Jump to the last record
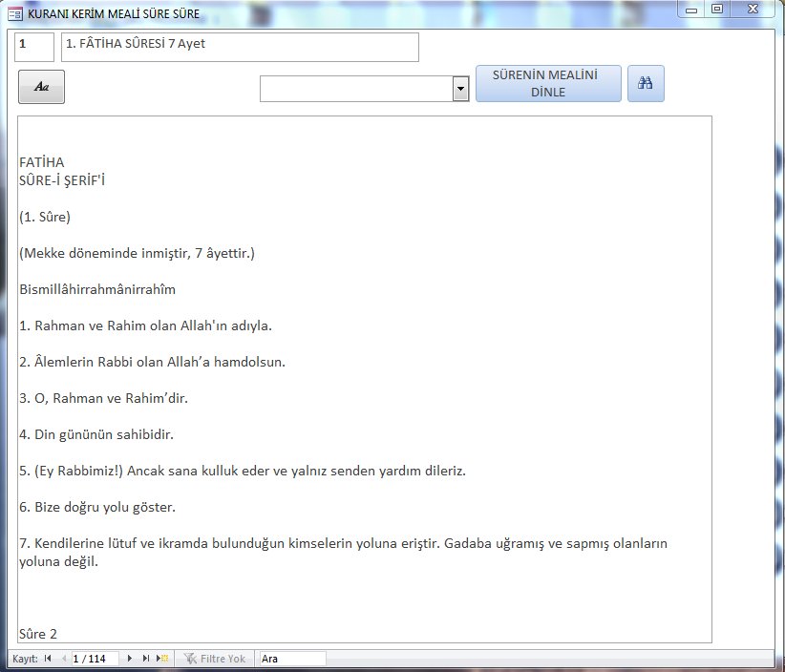The image size is (785, 672). [146, 659]
